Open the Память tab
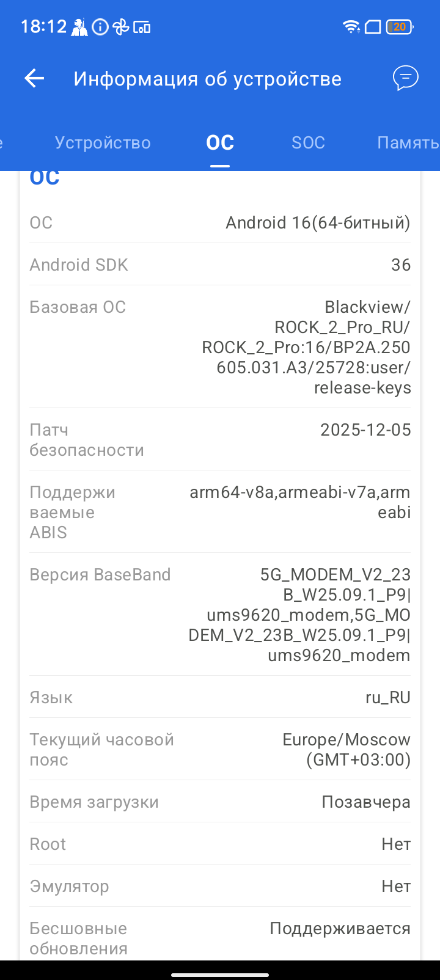The image size is (440, 980). coord(408,142)
